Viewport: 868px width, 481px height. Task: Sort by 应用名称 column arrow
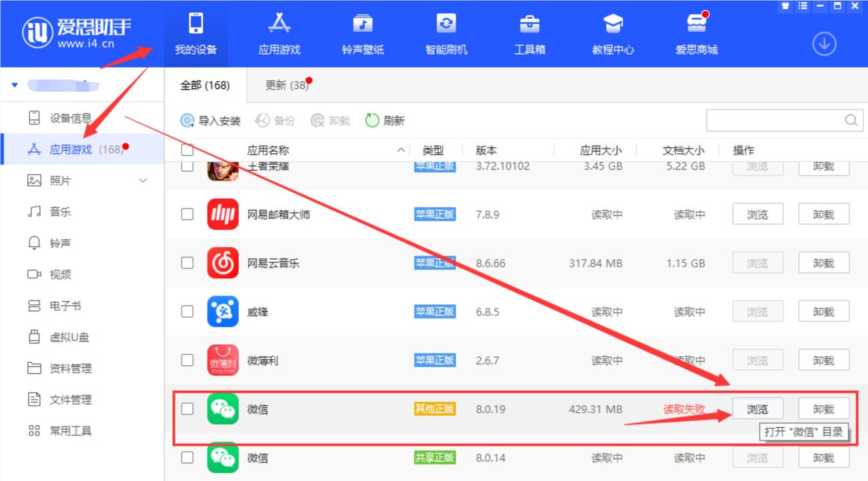401,150
